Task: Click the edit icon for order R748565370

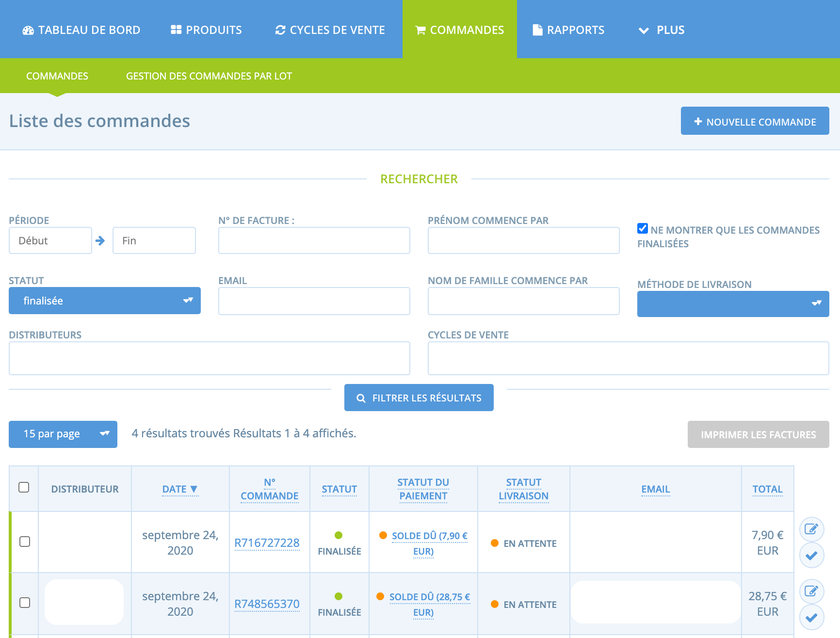Action: 811,591
